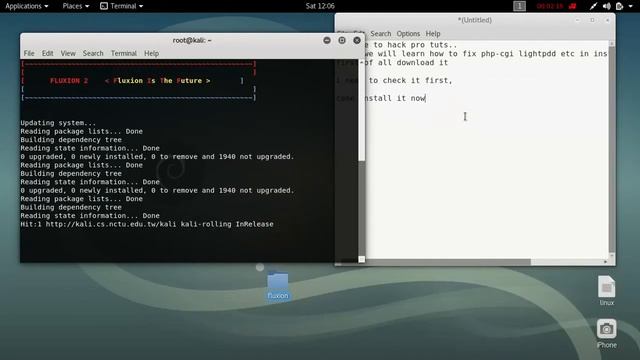This screenshot has width=640, height=360.
Task: Click the *(Untitled) editor title bar
Action: pos(475,20)
